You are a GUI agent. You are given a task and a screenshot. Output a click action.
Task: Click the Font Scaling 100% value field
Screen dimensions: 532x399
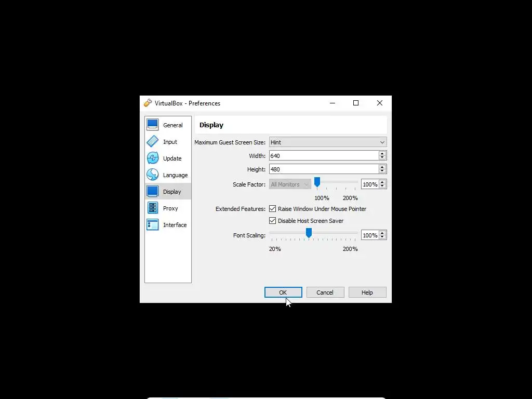coord(370,235)
